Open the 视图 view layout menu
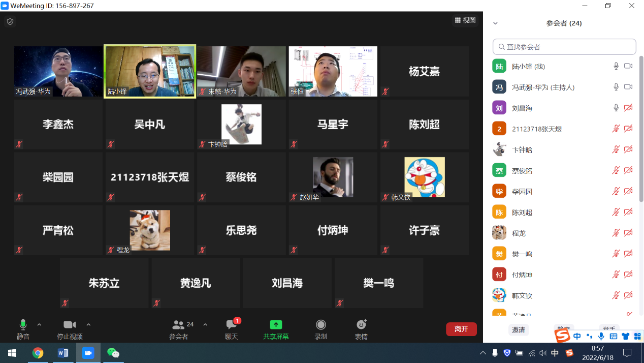The height and width of the screenshot is (363, 644). pyautogui.click(x=465, y=20)
